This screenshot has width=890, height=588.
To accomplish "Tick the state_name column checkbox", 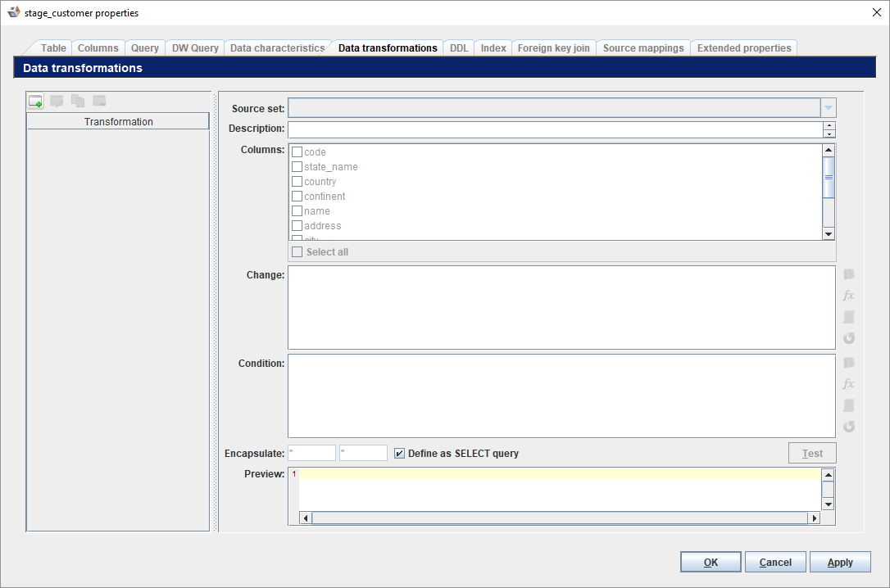I will point(297,167).
